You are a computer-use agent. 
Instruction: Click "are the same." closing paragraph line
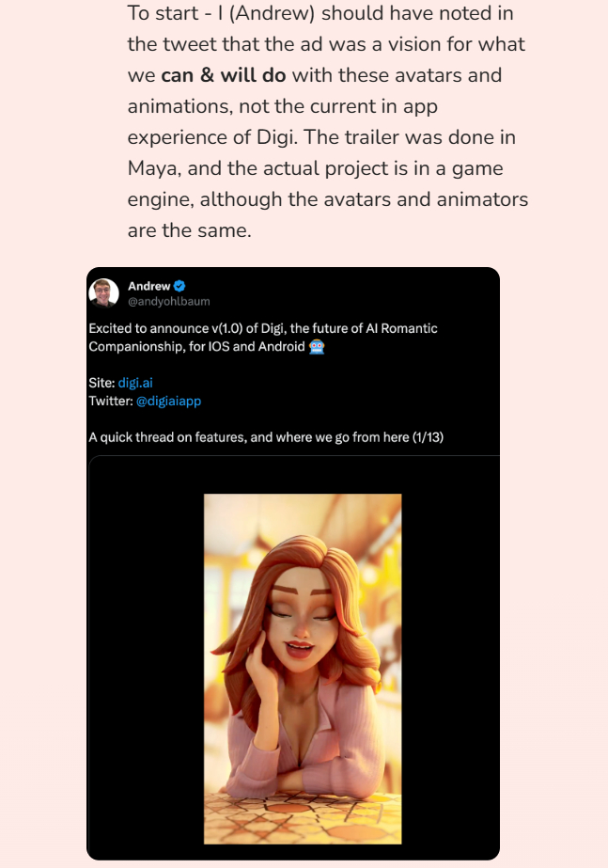pyautogui.click(x=190, y=230)
